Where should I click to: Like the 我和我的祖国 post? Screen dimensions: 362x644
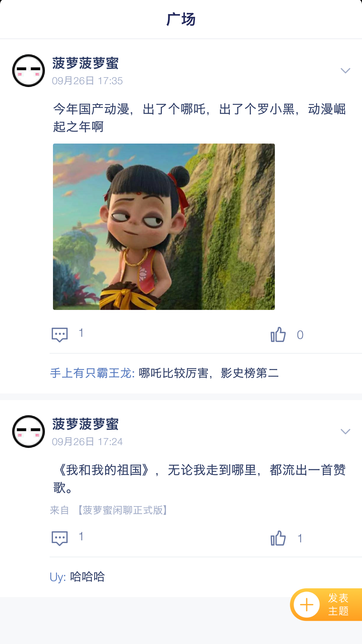(x=278, y=538)
